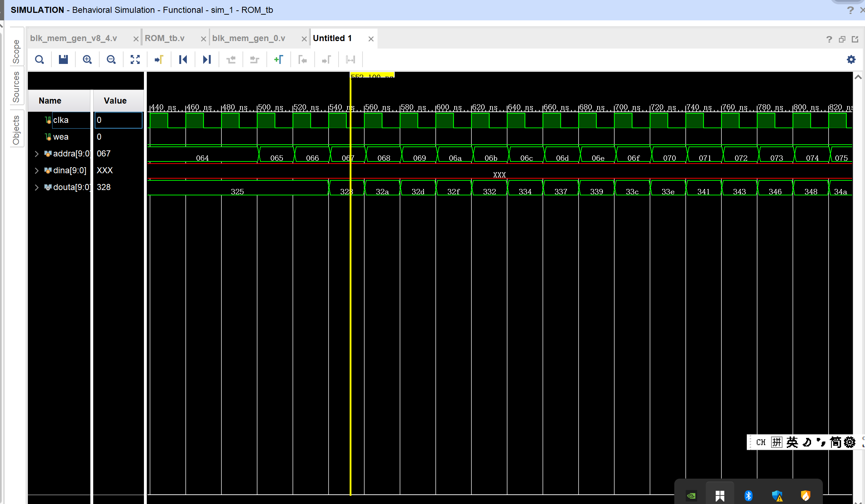
Task: Open the blk_mem_gen_0.v tab
Action: point(249,38)
